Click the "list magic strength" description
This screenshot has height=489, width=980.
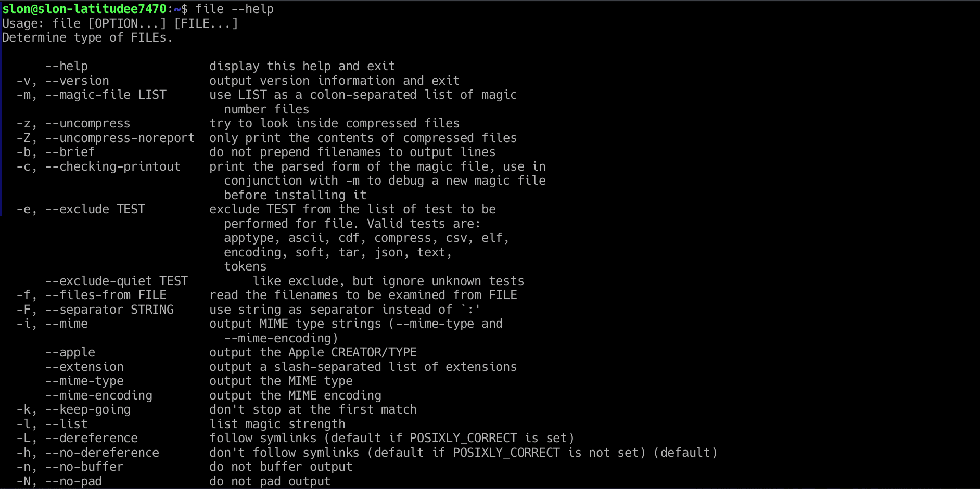[x=277, y=424]
